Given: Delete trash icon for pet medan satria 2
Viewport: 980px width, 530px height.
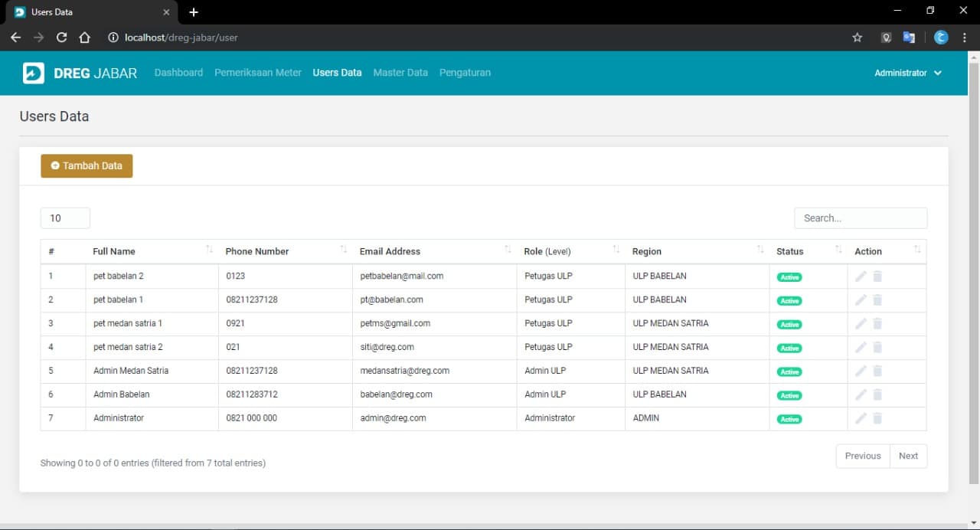Looking at the screenshot, I should (x=877, y=348).
